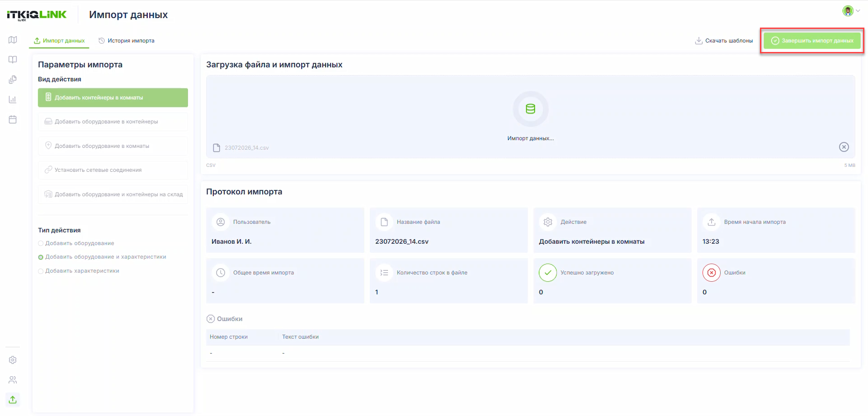Click the Название файла document icon
This screenshot has width=868, height=416.
[x=384, y=222]
